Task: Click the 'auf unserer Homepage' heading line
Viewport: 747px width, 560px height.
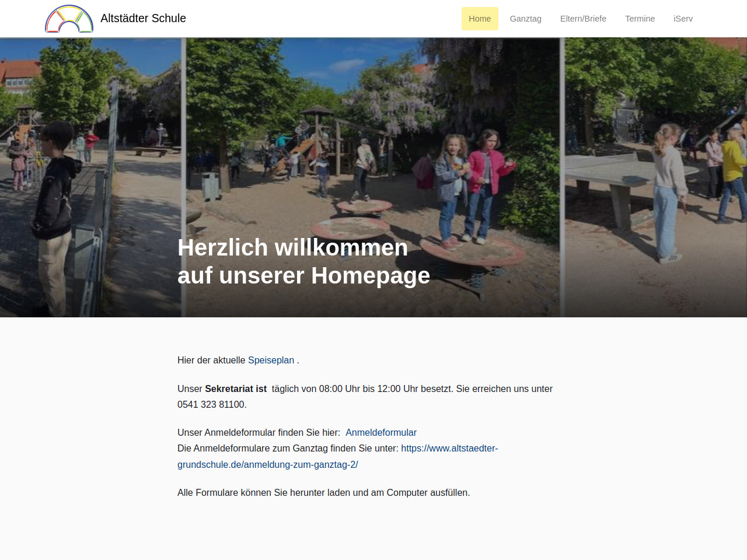Action: (303, 275)
